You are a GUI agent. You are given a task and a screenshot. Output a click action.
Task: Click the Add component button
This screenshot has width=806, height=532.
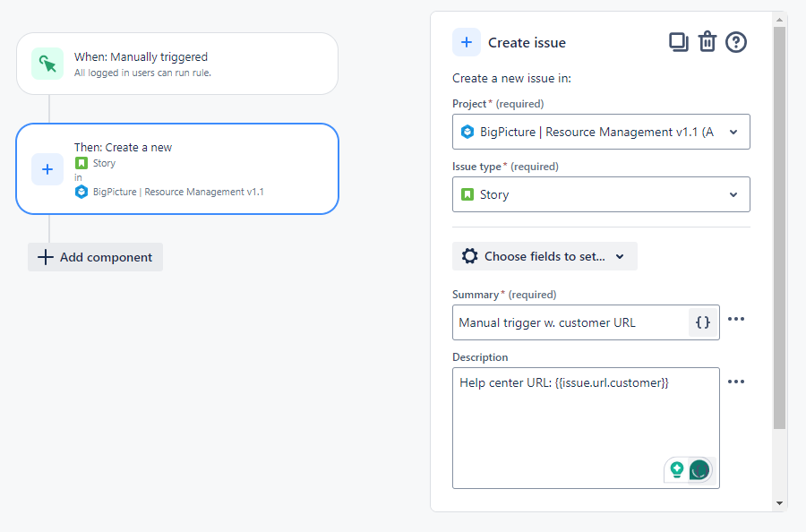(95, 257)
